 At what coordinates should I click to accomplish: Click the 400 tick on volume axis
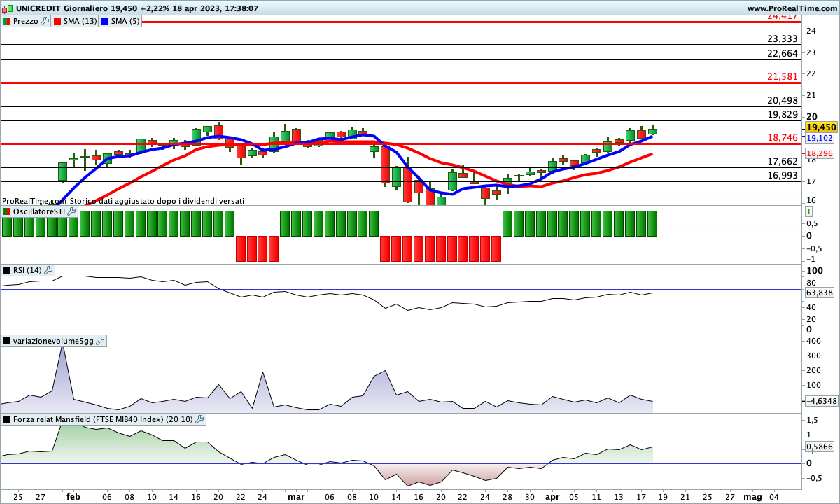pyautogui.click(x=814, y=341)
